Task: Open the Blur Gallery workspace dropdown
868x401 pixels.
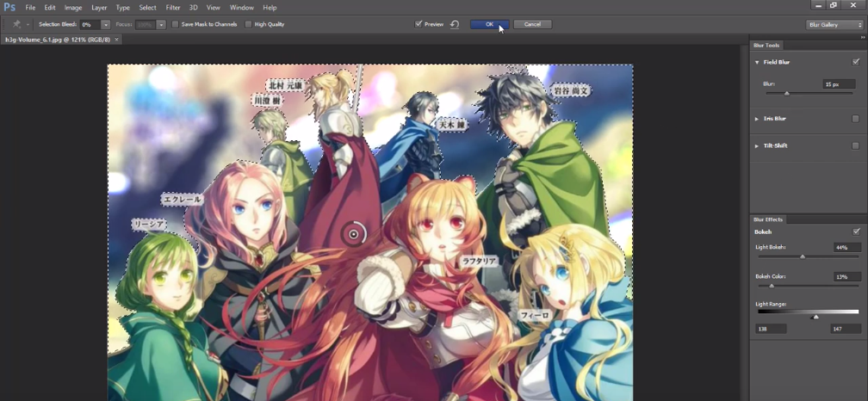Action: (x=834, y=25)
